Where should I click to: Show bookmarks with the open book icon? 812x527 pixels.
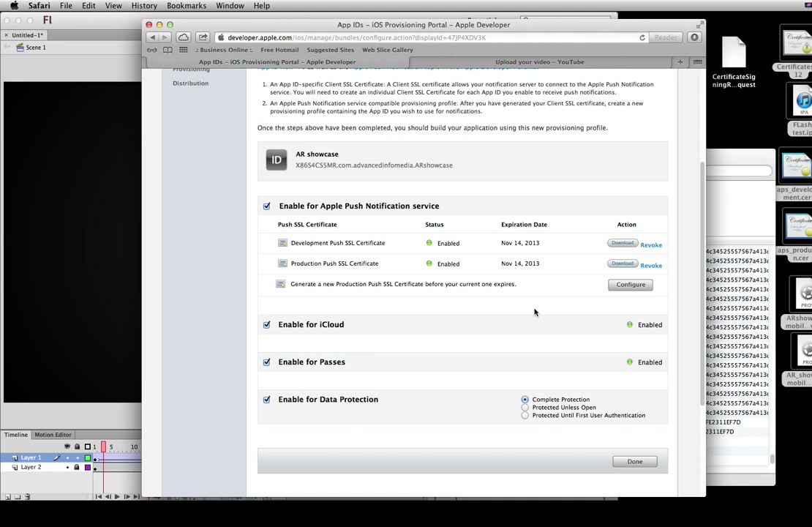pyautogui.click(x=168, y=50)
